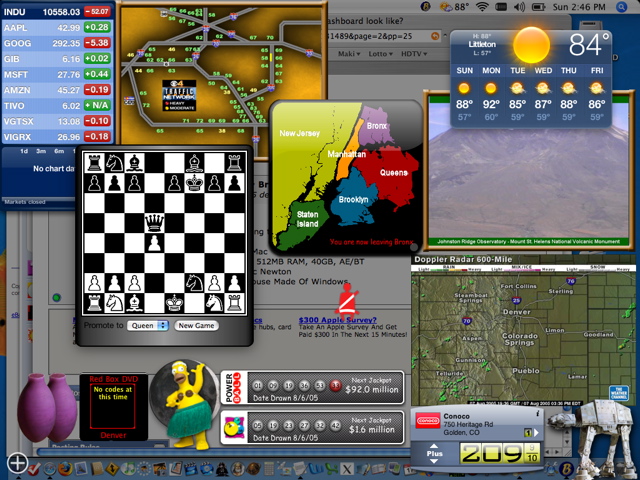Click the purple vases widget
Viewport: 640px width, 480px height.
[x=47, y=407]
